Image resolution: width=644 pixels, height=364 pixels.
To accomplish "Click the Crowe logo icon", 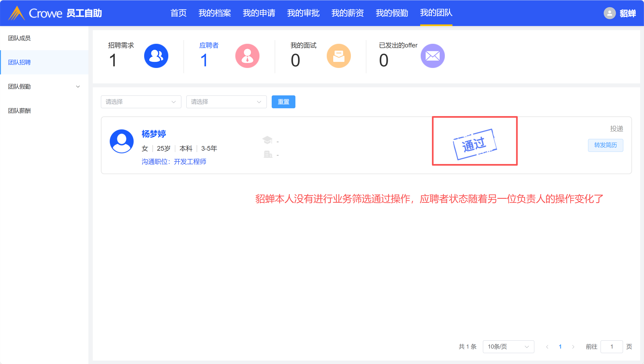I will 17,13.
